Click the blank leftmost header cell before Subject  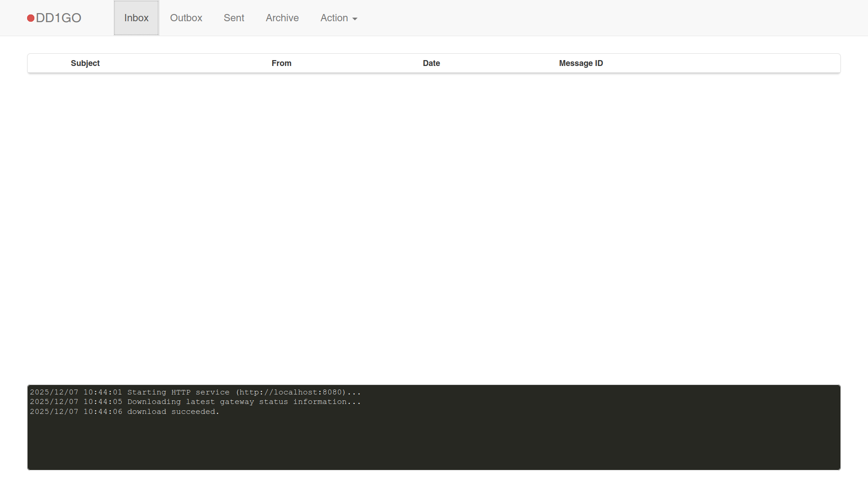(47, 63)
